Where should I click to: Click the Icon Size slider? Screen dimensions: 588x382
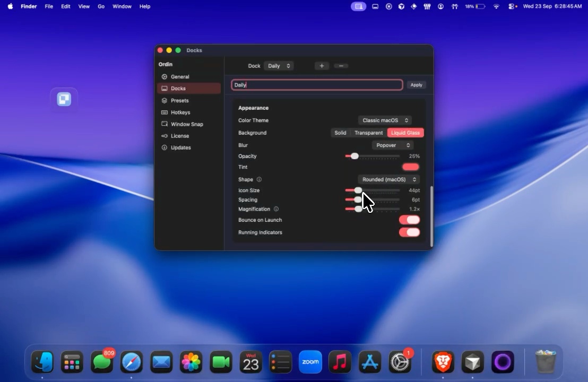pos(372,190)
